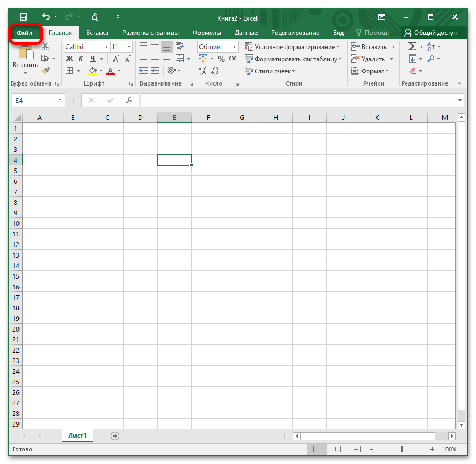
Task: Click Merge and Center icon
Action: (180, 59)
